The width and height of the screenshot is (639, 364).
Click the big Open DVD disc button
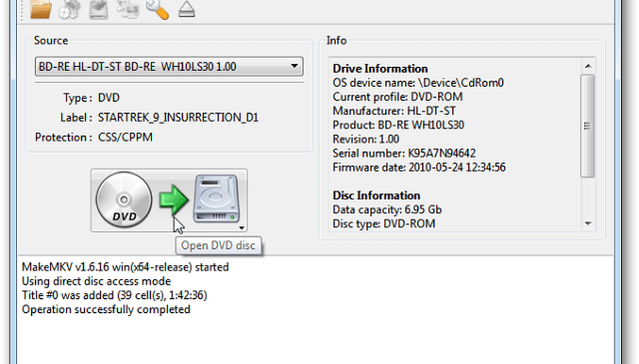pos(169,201)
